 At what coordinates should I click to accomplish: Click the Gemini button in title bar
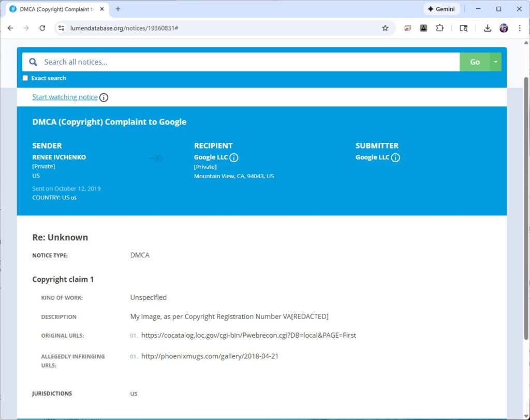pyautogui.click(x=441, y=9)
